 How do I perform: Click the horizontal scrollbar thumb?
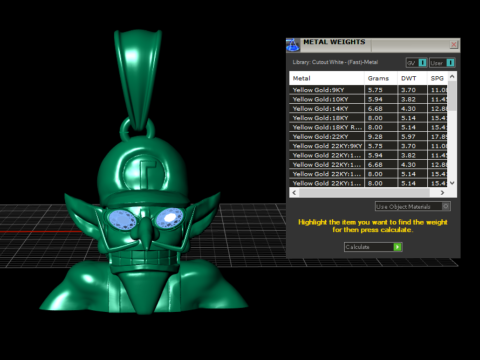coord(364,193)
